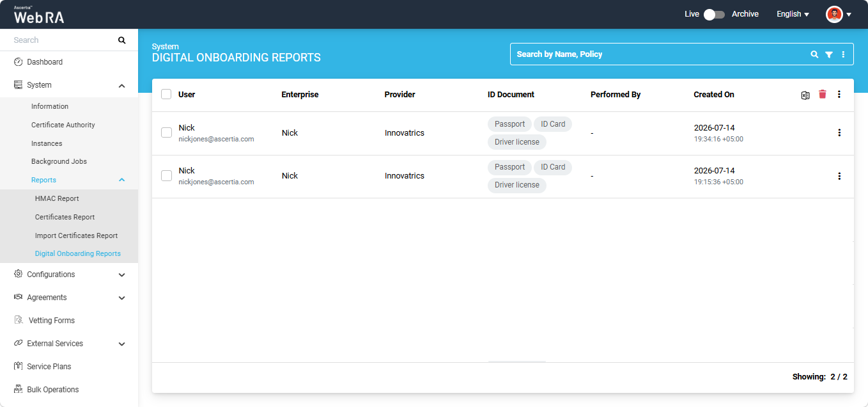Click the red delete trash icon
The height and width of the screenshot is (407, 868).
823,94
